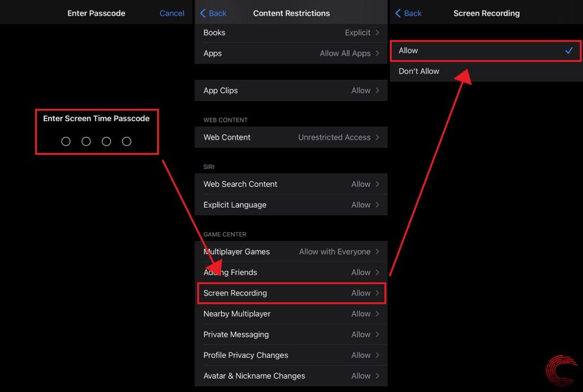This screenshot has height=392, width=583.
Task: Tap chevron on Nearby Multiplayer row
Action: pyautogui.click(x=377, y=314)
